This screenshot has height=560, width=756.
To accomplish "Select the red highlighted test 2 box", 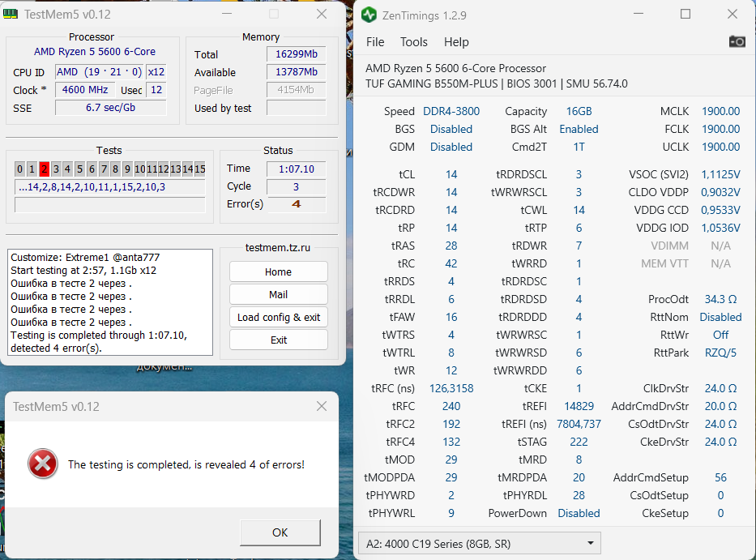I will point(44,169).
